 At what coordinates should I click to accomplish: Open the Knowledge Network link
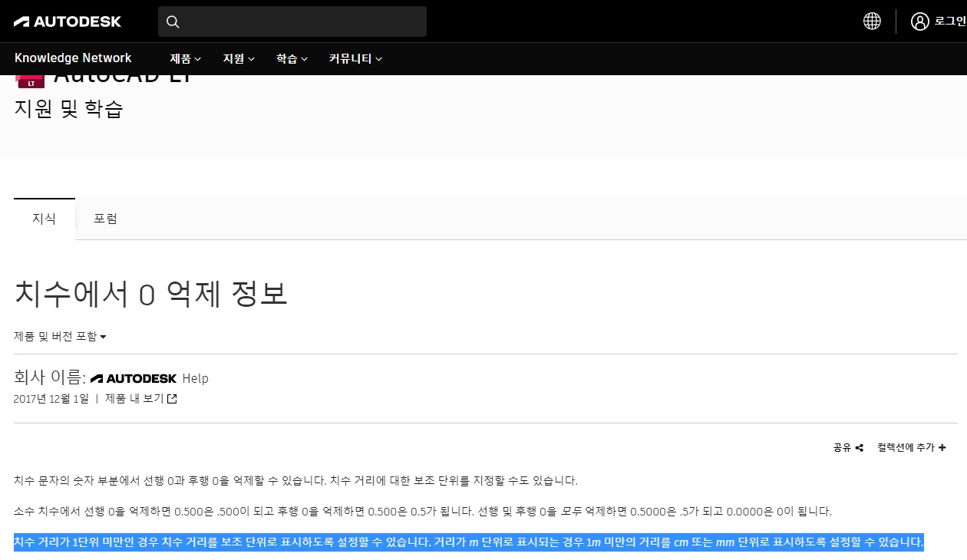(73, 58)
